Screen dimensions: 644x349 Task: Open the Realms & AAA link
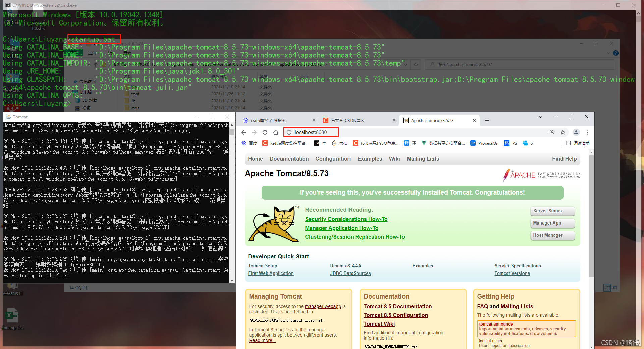[345, 266]
